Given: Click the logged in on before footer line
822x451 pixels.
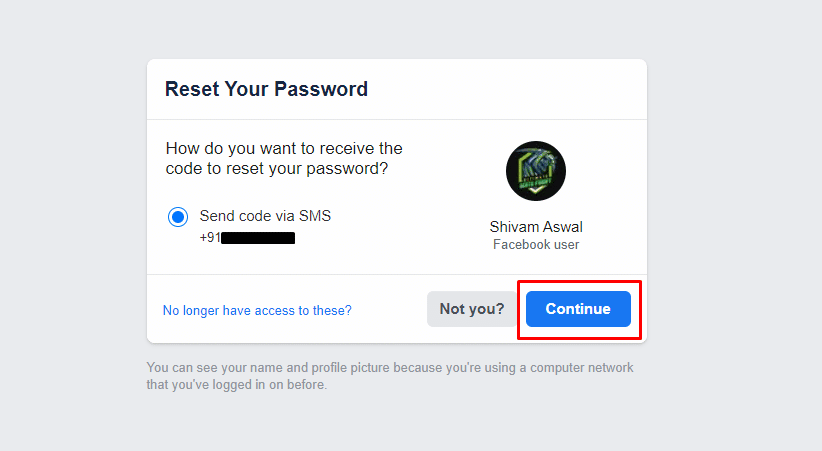Looking at the screenshot, I should tap(236, 384).
